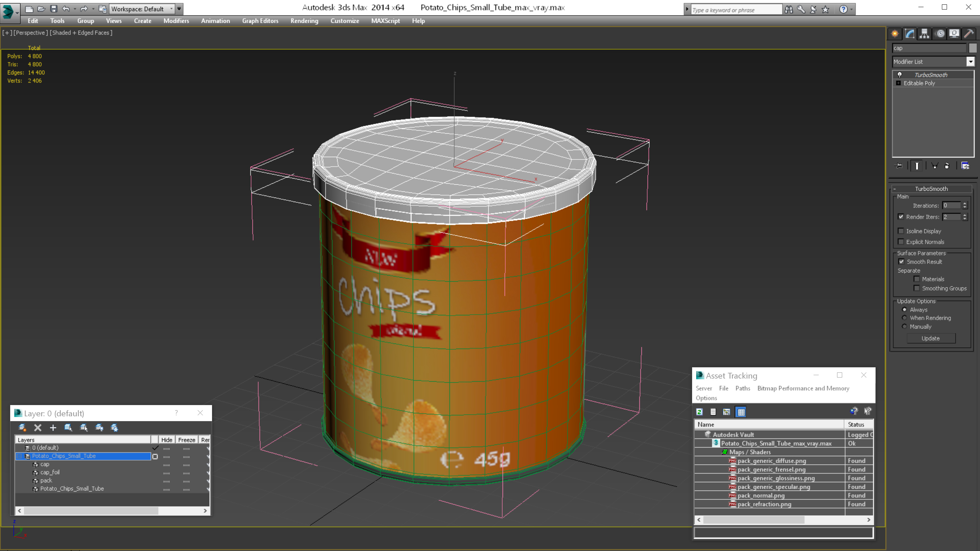This screenshot has height=551, width=980.
Task: Click Make Unique icon under modifier stack
Action: coord(935,166)
